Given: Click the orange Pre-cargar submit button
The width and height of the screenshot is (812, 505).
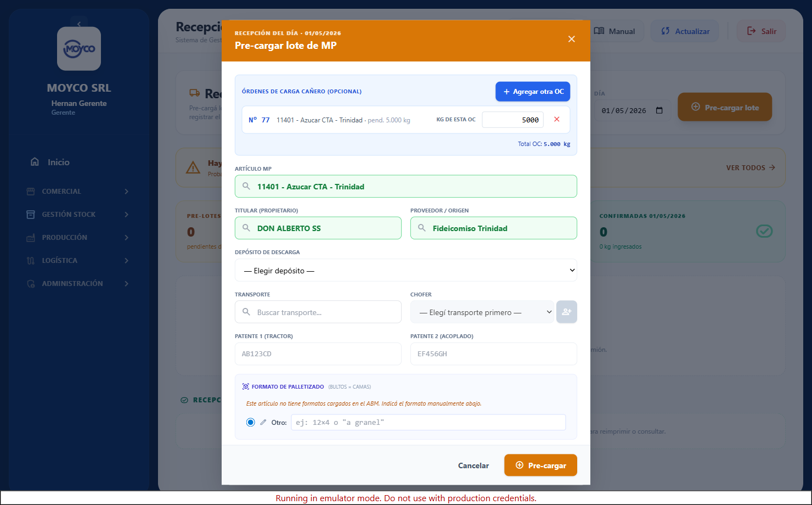Looking at the screenshot, I should [x=540, y=465].
